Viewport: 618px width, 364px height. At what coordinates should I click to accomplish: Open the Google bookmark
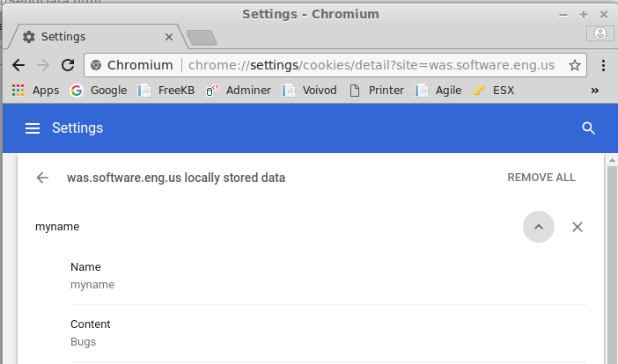99,91
